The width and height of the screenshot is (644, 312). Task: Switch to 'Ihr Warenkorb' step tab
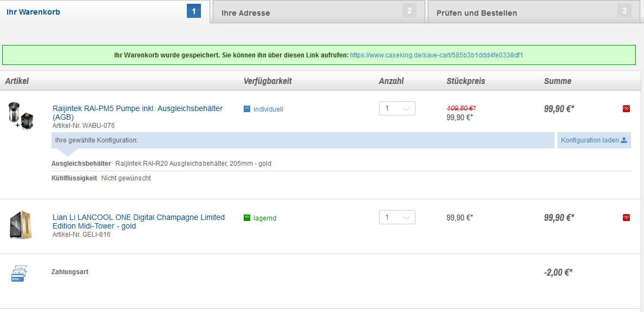(x=105, y=11)
